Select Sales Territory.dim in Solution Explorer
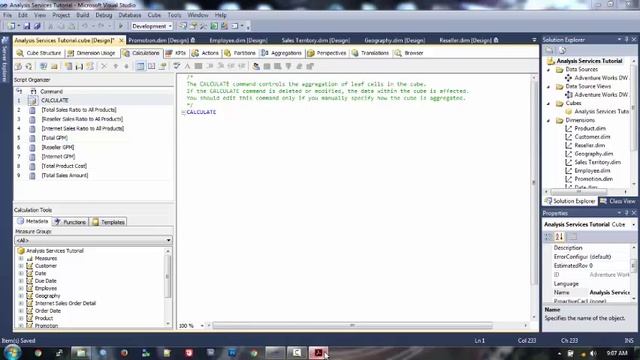Image resolution: width=640 pixels, height=360 pixels. [x=597, y=162]
